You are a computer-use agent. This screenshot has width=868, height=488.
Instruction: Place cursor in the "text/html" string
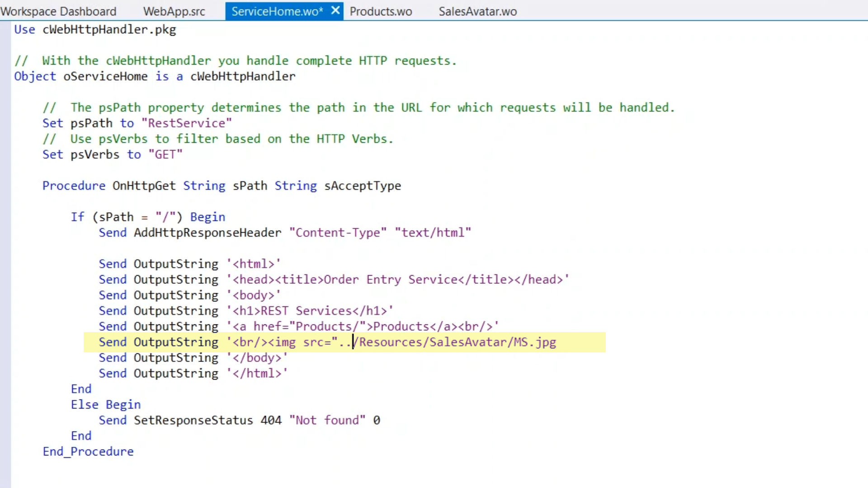(x=433, y=233)
